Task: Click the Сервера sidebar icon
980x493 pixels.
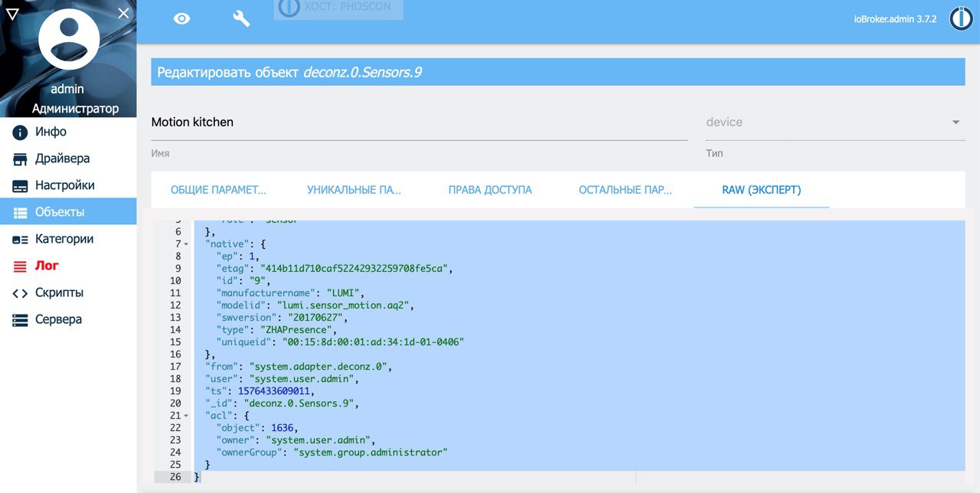Action: coord(21,320)
